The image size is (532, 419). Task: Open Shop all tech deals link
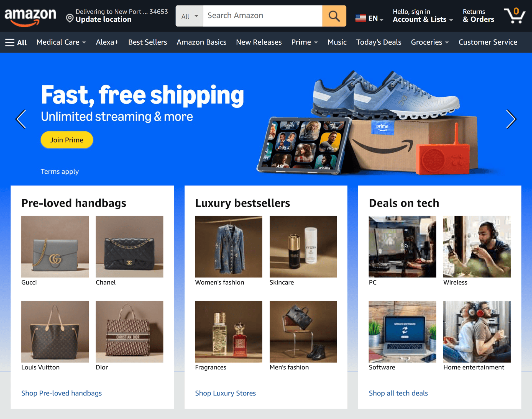point(398,393)
